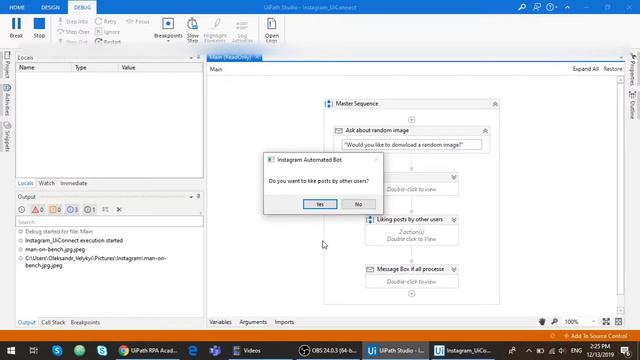This screenshot has height=360, width=640.
Task: Click the Output search field
Action: 109,222
